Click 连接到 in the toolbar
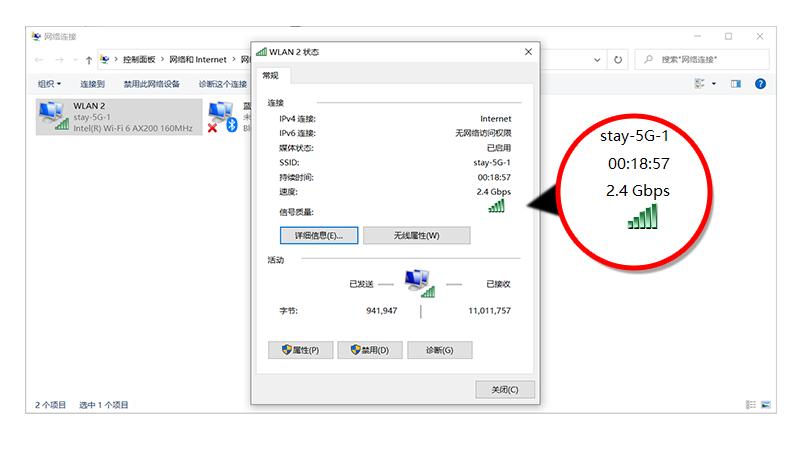Image resolution: width=800 pixels, height=457 pixels. (x=92, y=84)
